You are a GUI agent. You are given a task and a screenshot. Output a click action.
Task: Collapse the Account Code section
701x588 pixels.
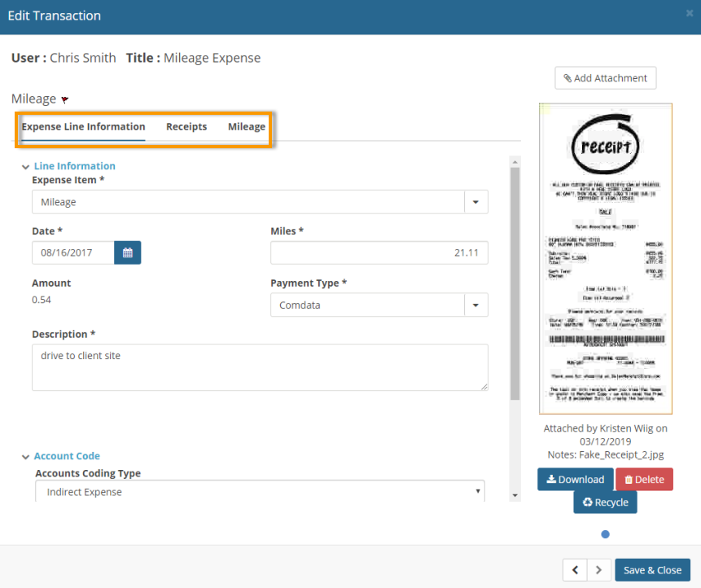coord(25,455)
